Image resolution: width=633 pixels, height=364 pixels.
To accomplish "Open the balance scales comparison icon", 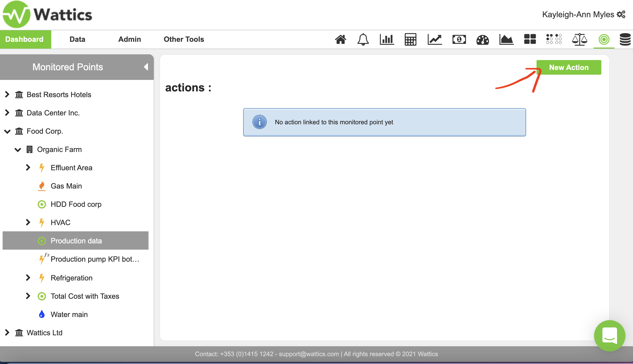I will tap(579, 39).
